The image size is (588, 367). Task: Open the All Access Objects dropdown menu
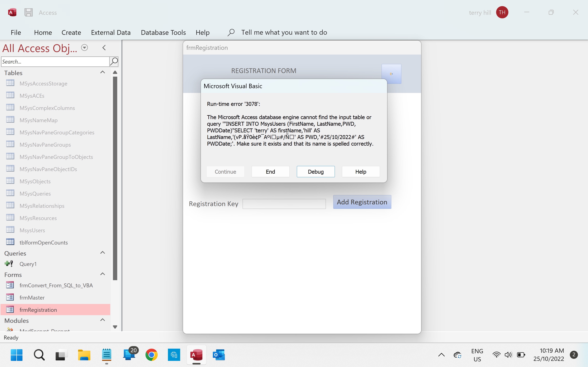click(x=84, y=48)
